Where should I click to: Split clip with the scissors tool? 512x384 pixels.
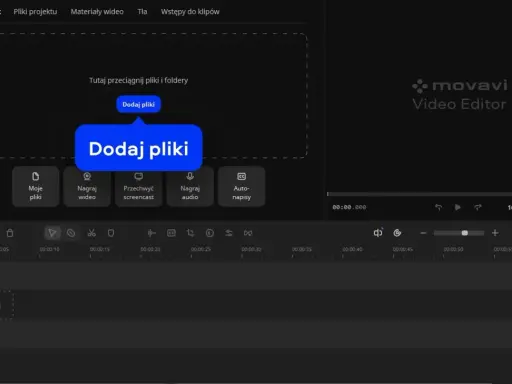92,233
